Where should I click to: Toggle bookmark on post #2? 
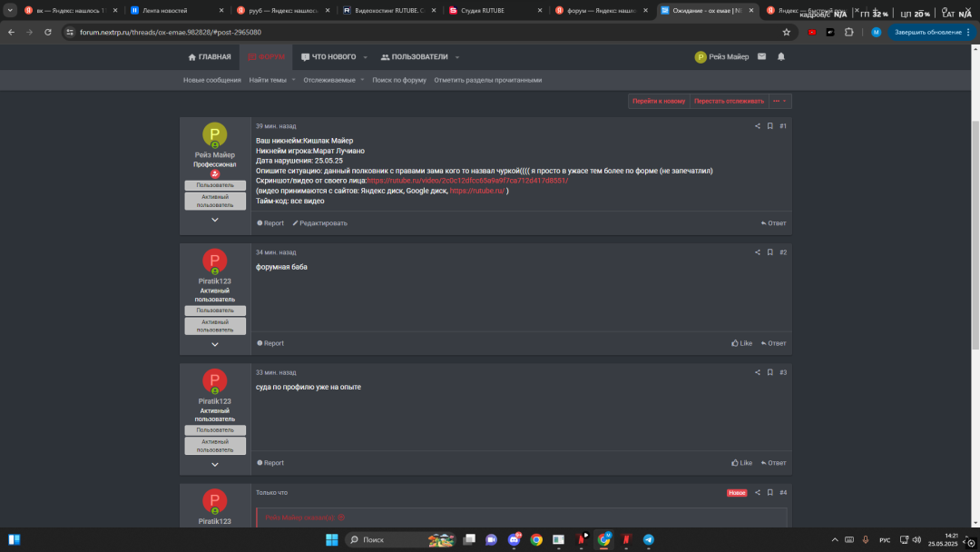point(769,252)
